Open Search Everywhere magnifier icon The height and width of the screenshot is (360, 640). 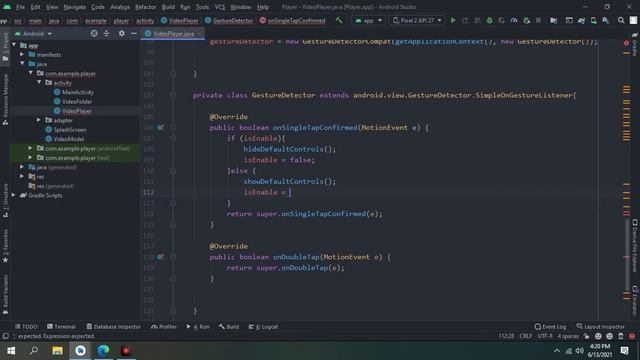(x=621, y=20)
